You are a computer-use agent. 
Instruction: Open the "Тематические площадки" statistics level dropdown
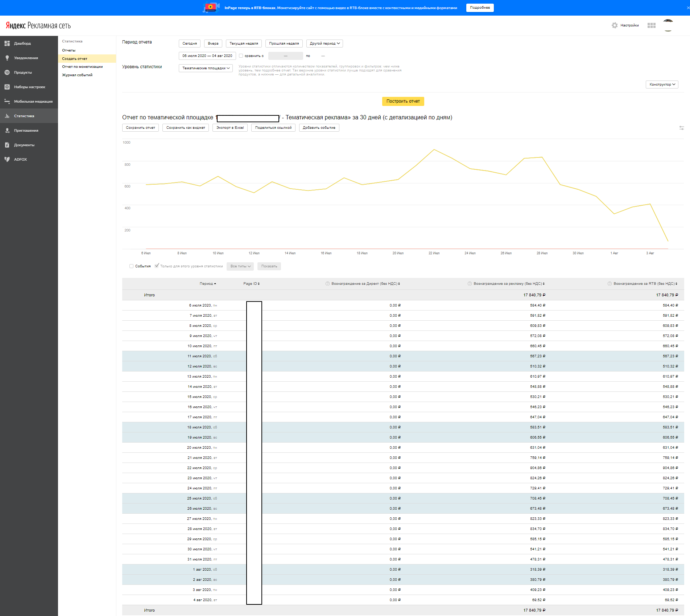tap(206, 68)
